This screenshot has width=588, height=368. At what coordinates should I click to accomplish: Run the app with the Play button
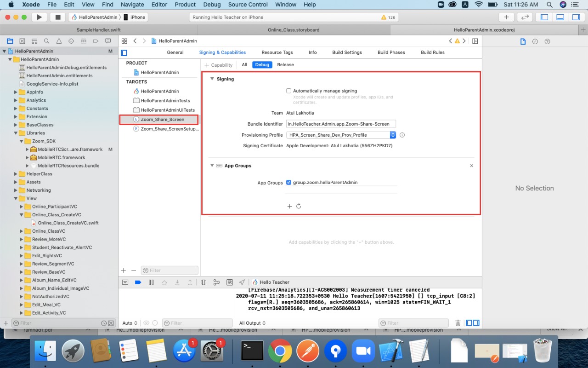(40, 17)
